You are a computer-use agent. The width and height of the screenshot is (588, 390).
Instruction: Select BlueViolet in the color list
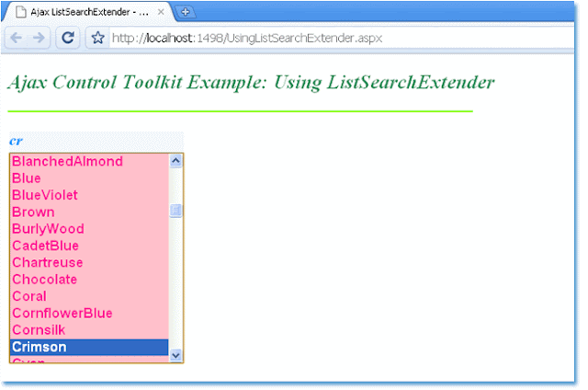[x=89, y=195]
